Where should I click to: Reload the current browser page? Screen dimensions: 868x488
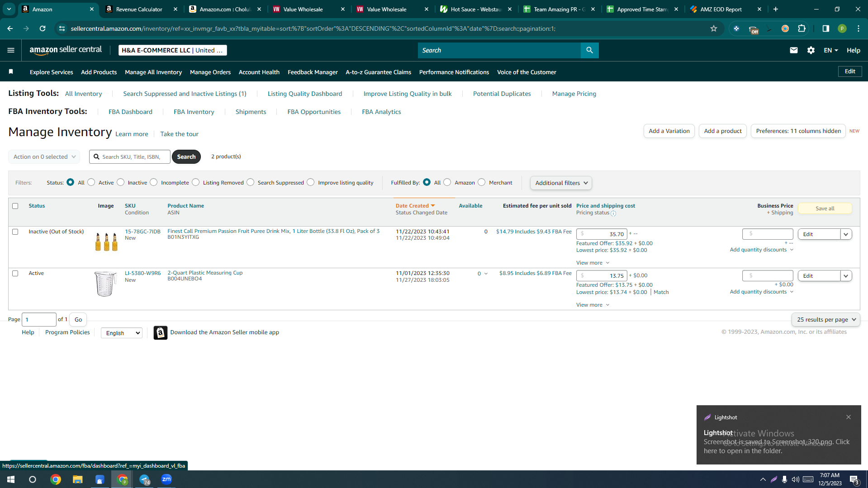pyautogui.click(x=43, y=28)
